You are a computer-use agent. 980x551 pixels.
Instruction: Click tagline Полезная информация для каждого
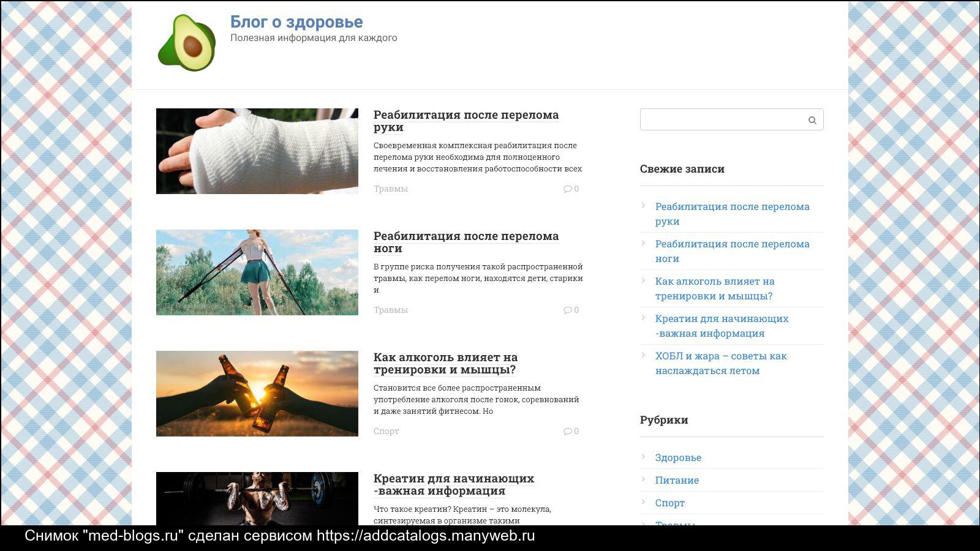[x=314, y=38]
